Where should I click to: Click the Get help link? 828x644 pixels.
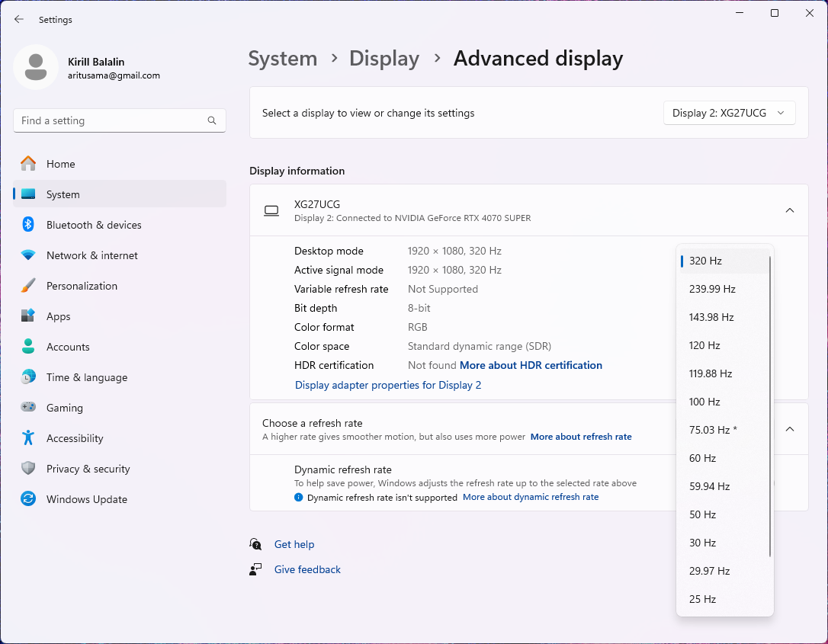click(294, 544)
